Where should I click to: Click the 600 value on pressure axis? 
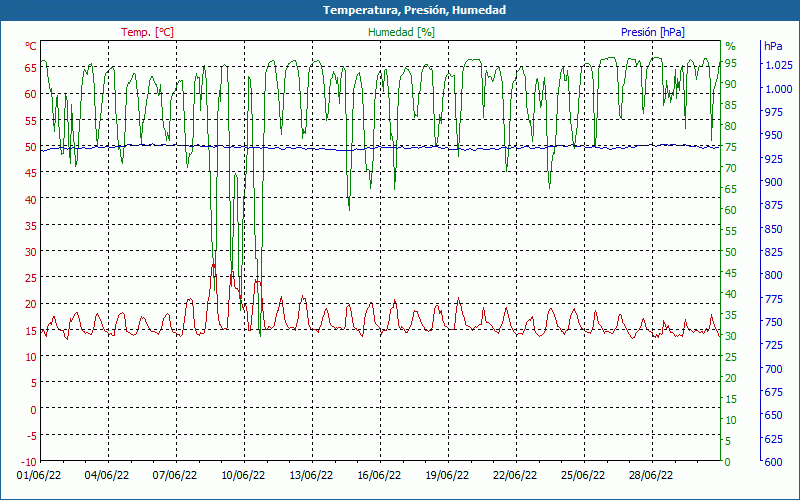(773, 462)
